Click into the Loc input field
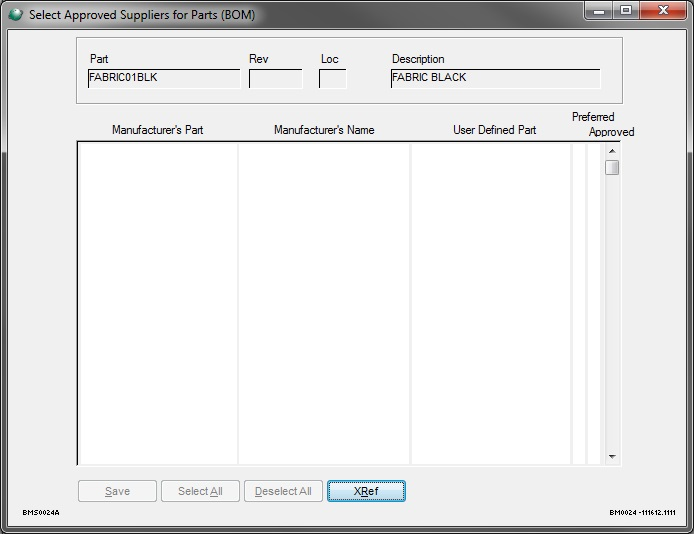This screenshot has width=694, height=534. pos(332,79)
